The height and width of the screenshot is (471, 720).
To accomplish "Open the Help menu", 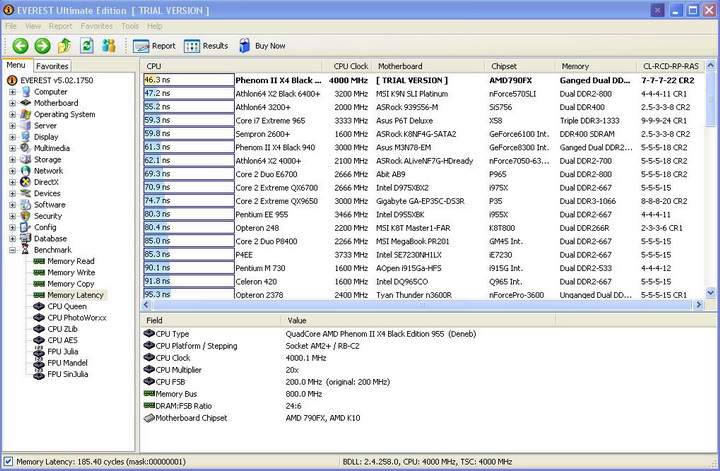I will click(154, 26).
